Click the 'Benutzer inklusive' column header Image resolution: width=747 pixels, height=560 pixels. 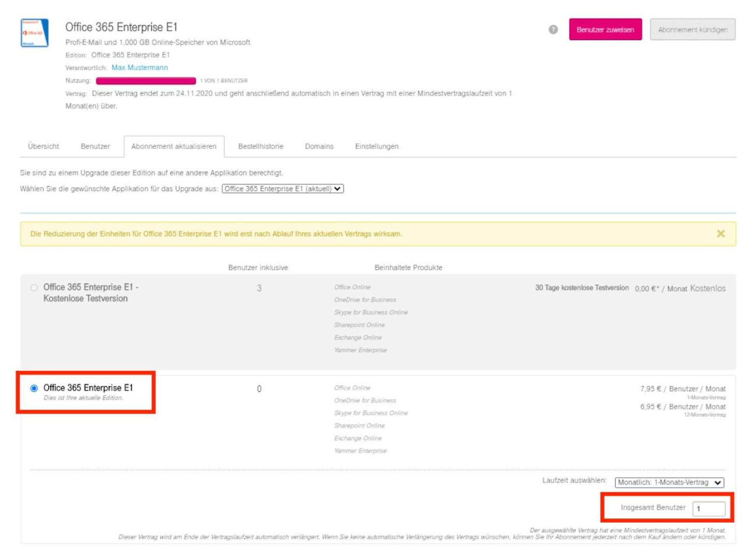[x=258, y=268]
